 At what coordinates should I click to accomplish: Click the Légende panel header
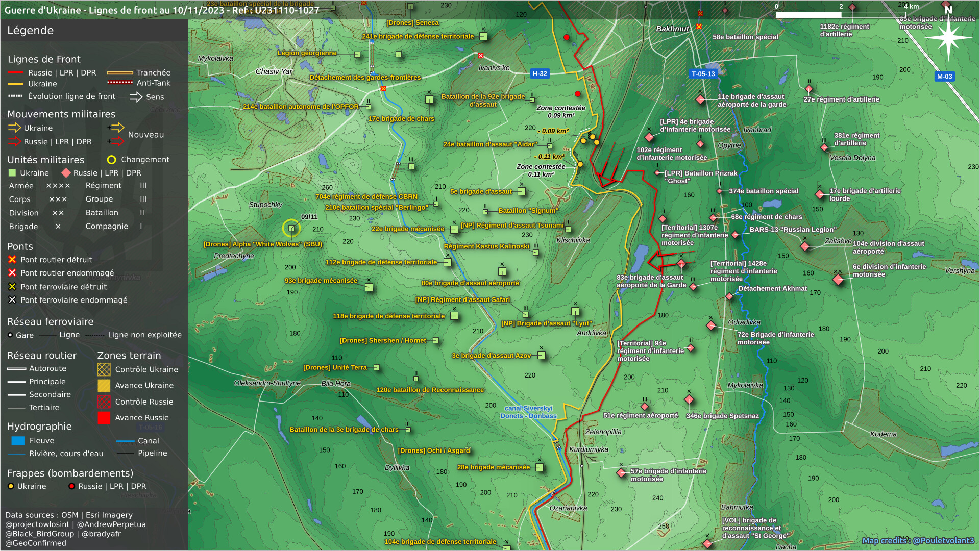[x=31, y=31]
